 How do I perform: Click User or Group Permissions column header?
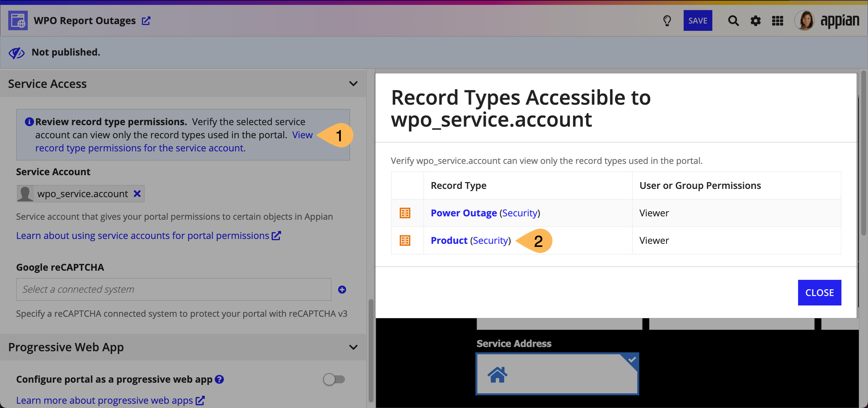pos(736,186)
